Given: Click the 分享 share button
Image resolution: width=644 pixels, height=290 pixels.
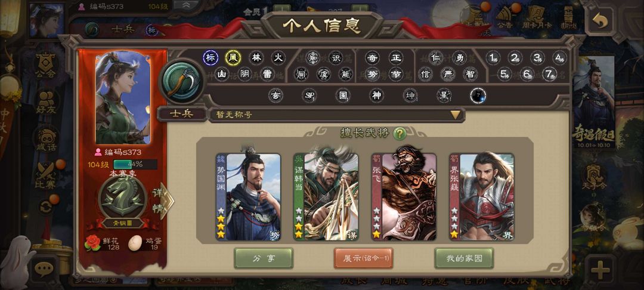Looking at the screenshot, I should pyautogui.click(x=264, y=258).
